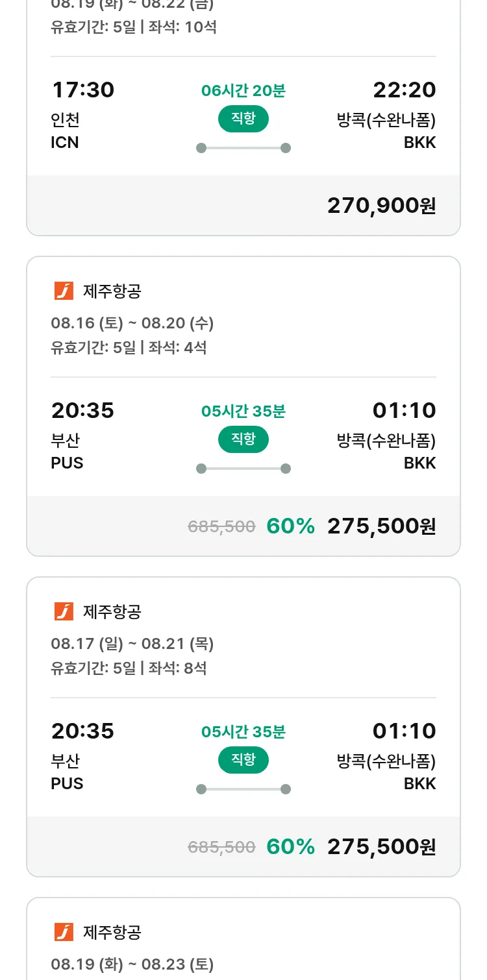Image resolution: width=487 pixels, height=980 pixels.
Task: Click the 60% discount on the 08.17 flight
Action: point(290,846)
